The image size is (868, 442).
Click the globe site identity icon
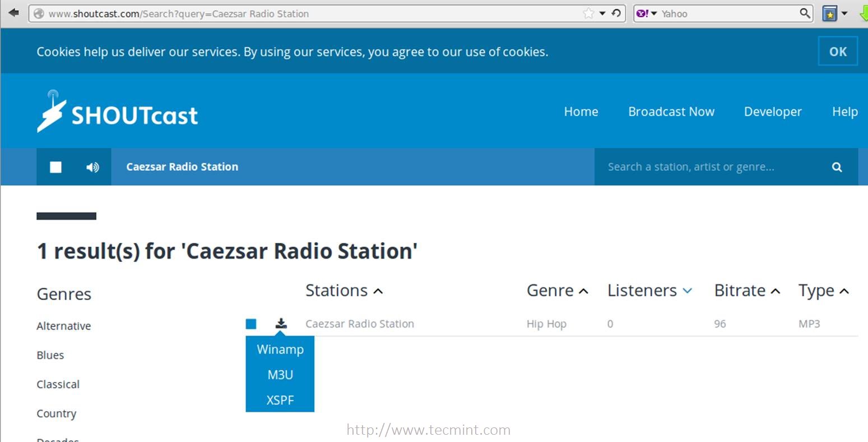coord(39,13)
